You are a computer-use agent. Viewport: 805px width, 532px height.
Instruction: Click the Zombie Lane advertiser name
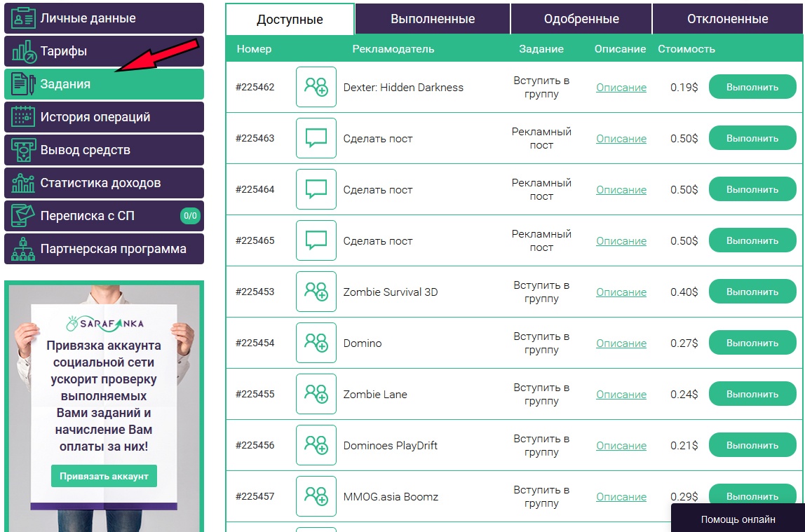click(x=375, y=395)
